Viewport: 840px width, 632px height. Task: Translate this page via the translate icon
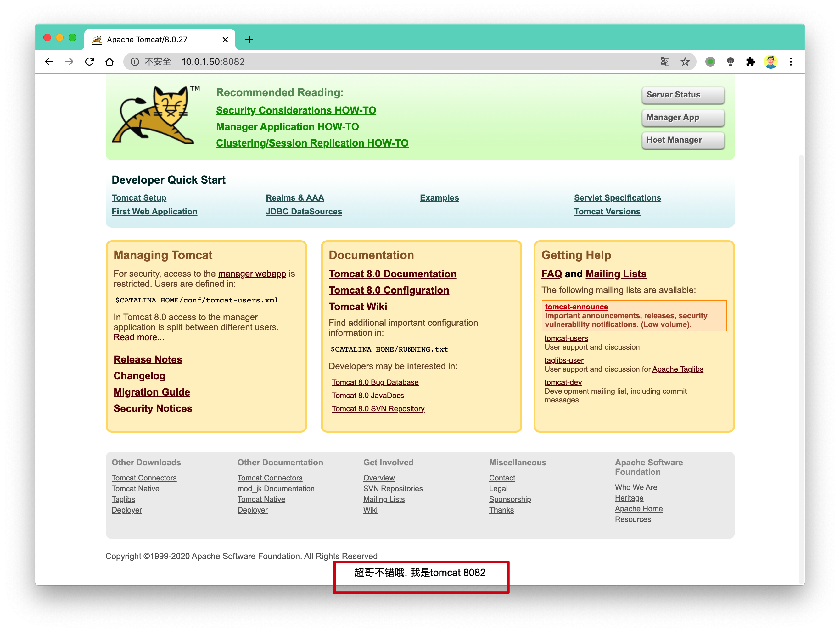coord(665,62)
